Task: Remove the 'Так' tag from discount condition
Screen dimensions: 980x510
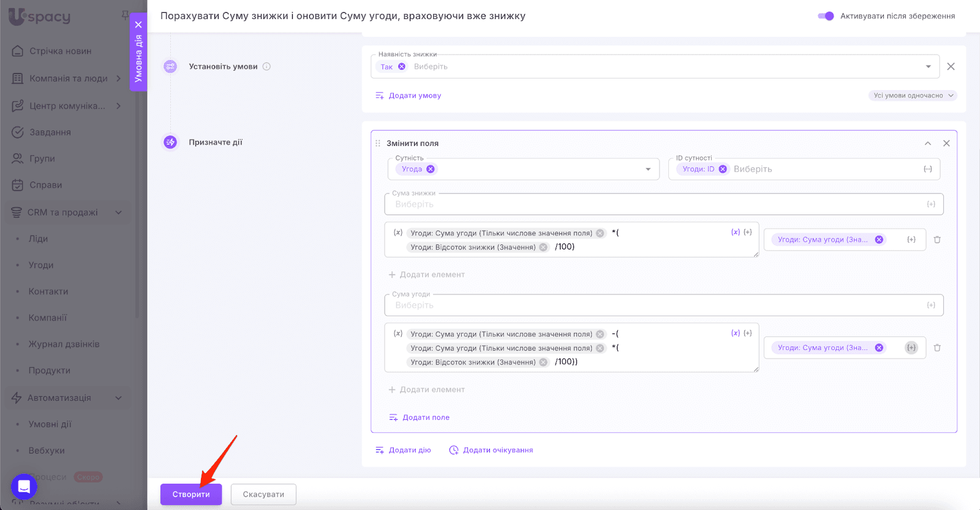Action: point(402,67)
